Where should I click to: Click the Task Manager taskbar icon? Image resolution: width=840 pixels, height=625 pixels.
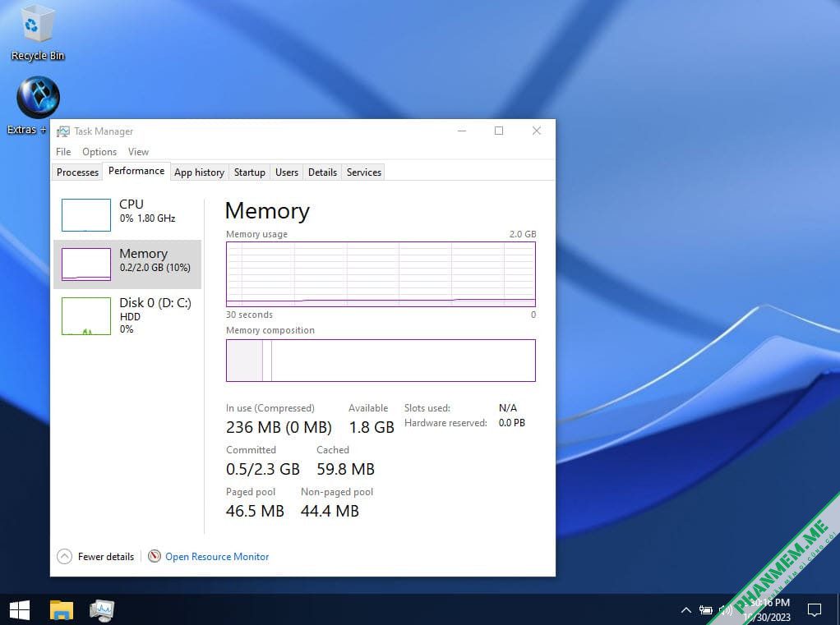coord(102,610)
